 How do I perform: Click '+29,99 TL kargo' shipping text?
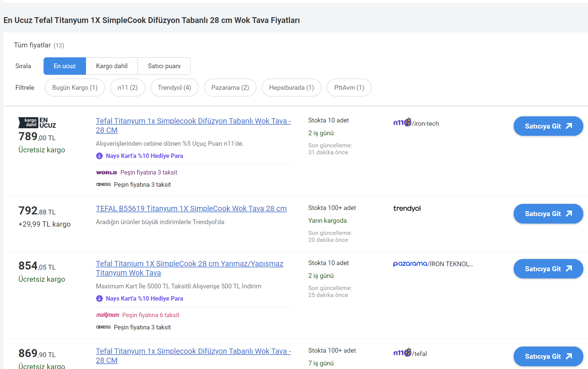click(44, 224)
